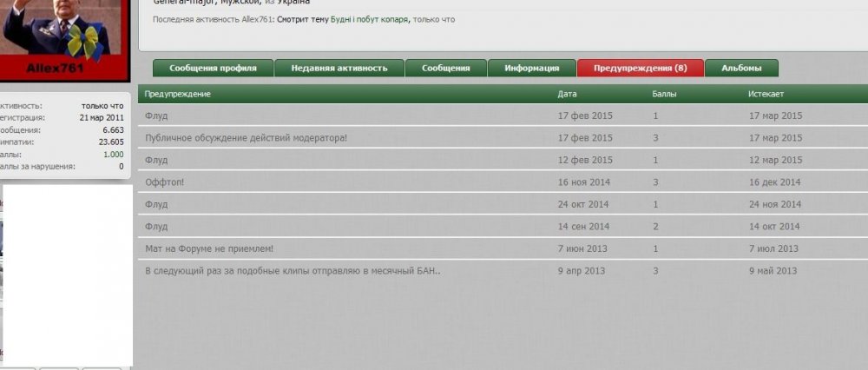Click the username Allex761 under the avatar
Screen dimensions: 868x370
tap(55, 68)
